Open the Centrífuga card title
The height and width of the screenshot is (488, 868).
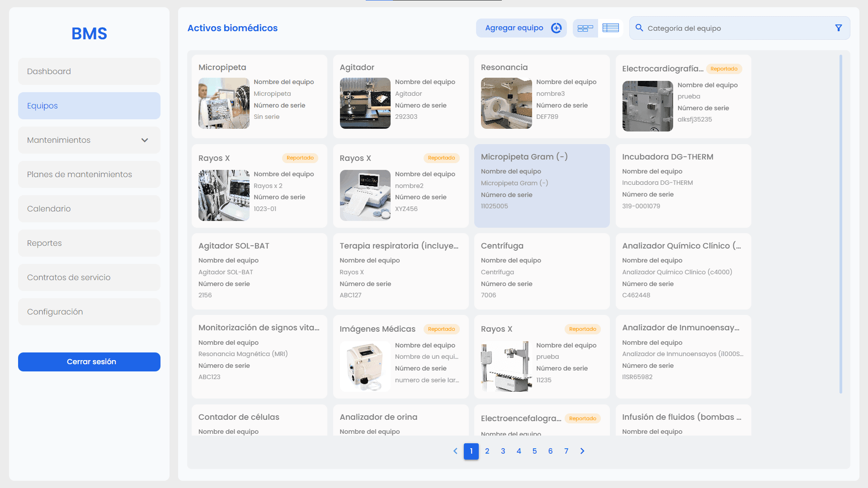(x=502, y=246)
